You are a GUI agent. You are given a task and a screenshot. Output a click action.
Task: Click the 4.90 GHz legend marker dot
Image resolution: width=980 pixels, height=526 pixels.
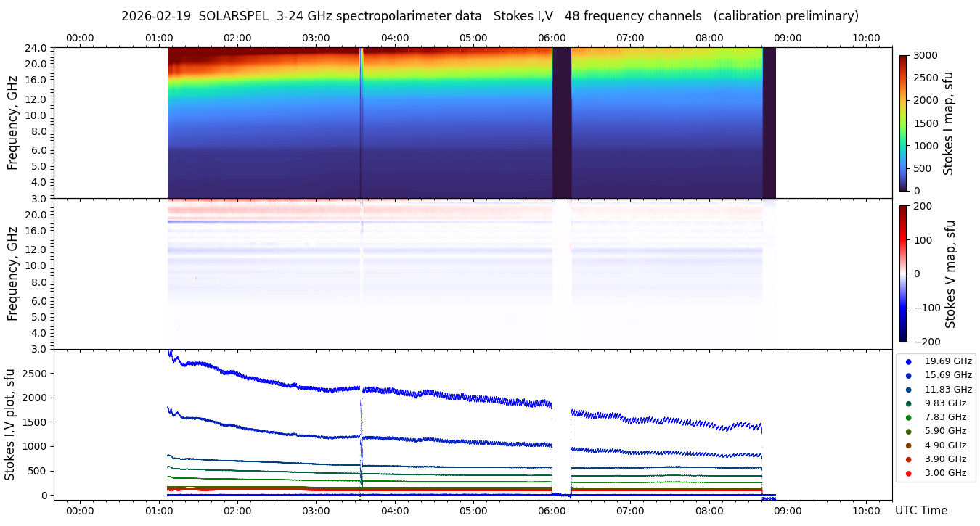(908, 445)
